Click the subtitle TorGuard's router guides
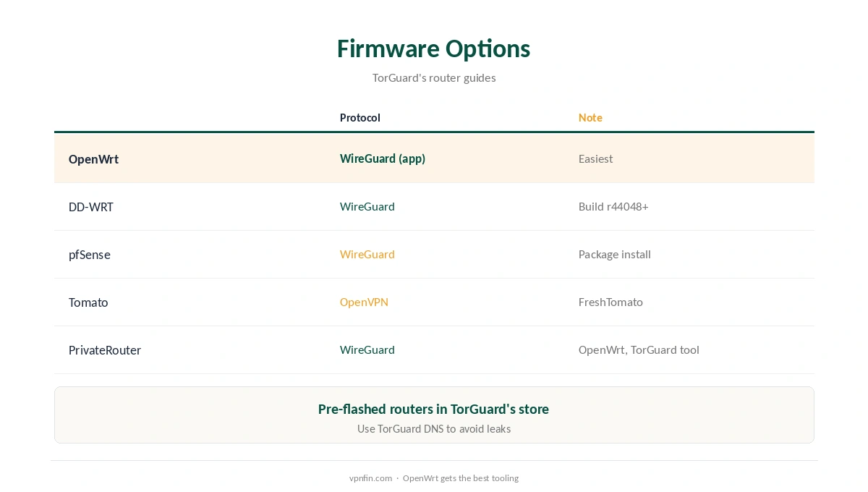 click(434, 77)
